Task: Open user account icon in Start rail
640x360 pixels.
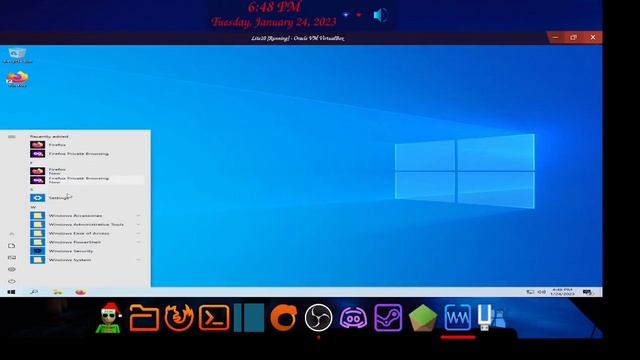Action: [11, 234]
